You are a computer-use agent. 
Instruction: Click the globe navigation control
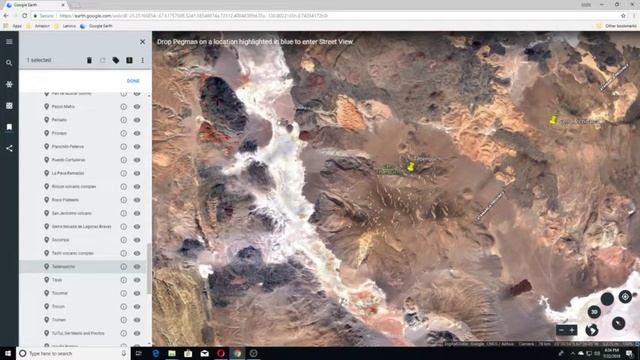coord(591,329)
